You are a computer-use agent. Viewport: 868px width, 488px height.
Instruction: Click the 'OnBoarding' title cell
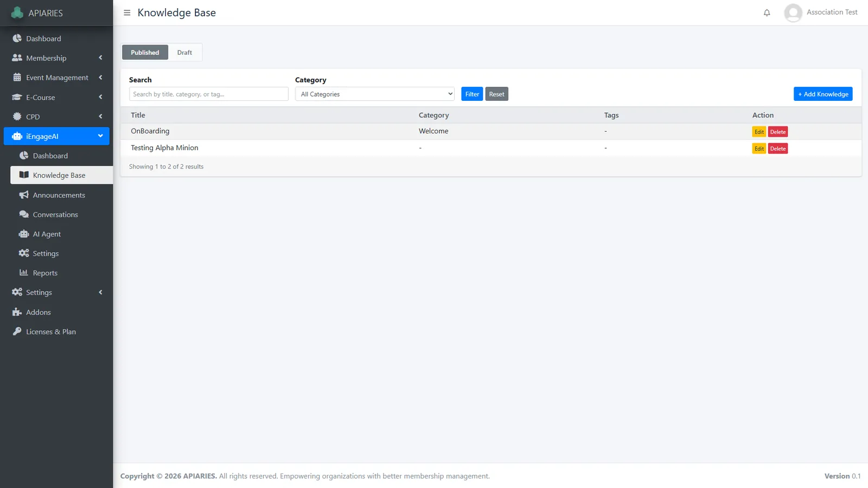click(x=150, y=131)
